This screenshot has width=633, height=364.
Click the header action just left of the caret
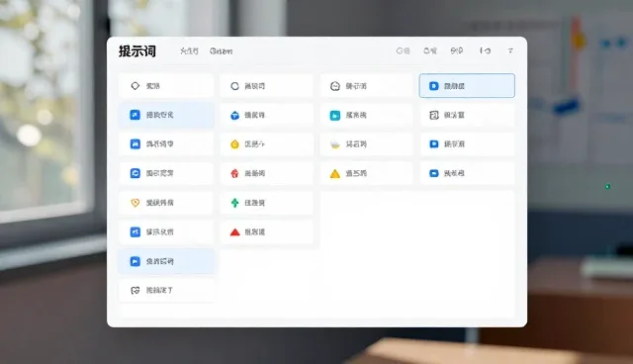[485, 50]
